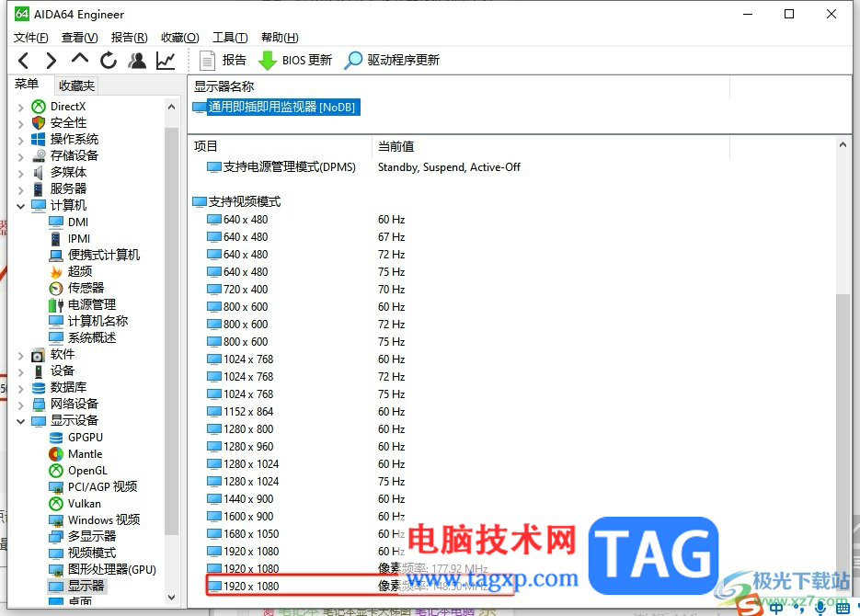Screen dimensions: 860x616
Task: Open the 报告(R) menu
Action: pos(130,38)
